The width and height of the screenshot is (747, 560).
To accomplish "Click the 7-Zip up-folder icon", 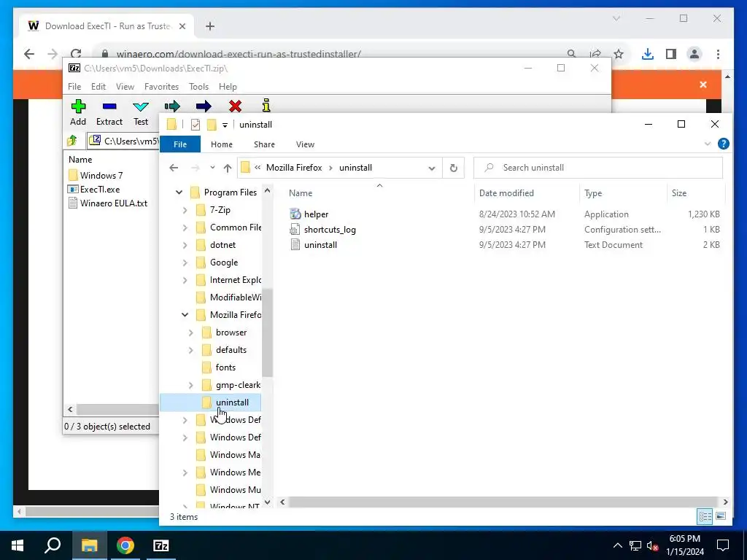I will (x=72, y=141).
